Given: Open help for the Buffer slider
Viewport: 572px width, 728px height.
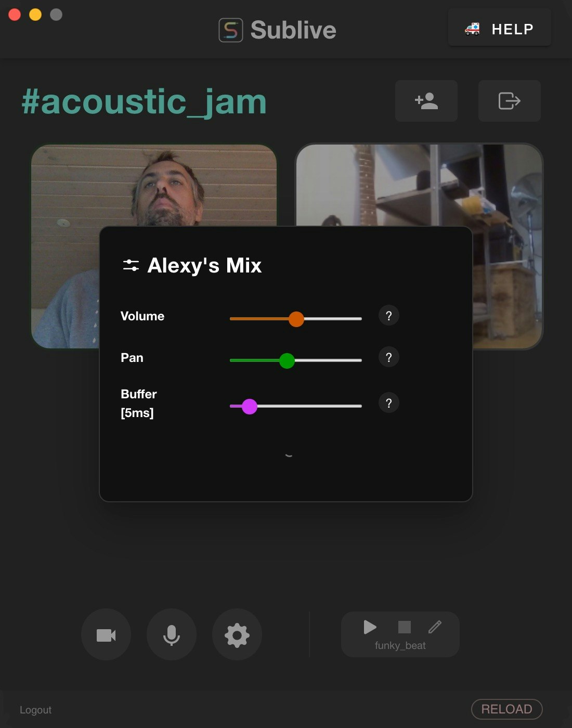Looking at the screenshot, I should 388,403.
